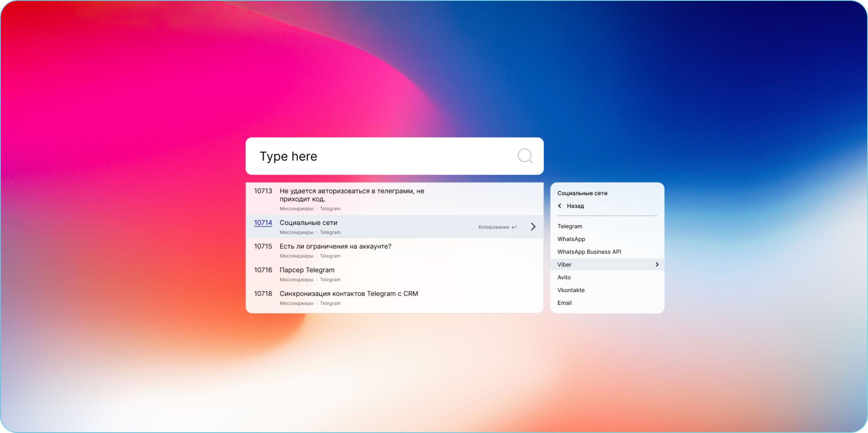
Task: Click the breadcrumb arrow on the Парсер Telegram row
Action: point(316,279)
